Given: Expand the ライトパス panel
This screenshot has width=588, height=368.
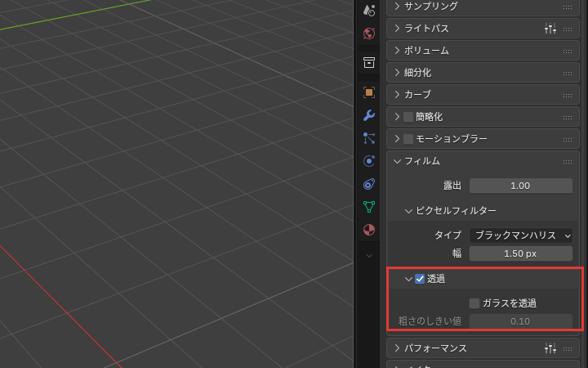Looking at the screenshot, I should 397,29.
